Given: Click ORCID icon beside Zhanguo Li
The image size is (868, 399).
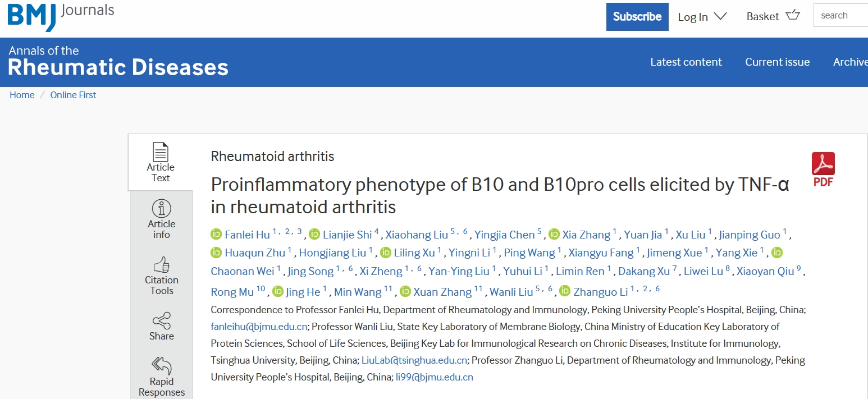Looking at the screenshot, I should (x=565, y=291).
